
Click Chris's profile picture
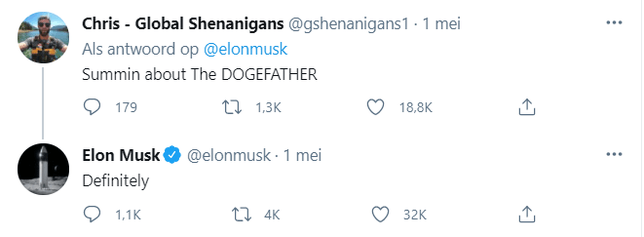pos(43,37)
